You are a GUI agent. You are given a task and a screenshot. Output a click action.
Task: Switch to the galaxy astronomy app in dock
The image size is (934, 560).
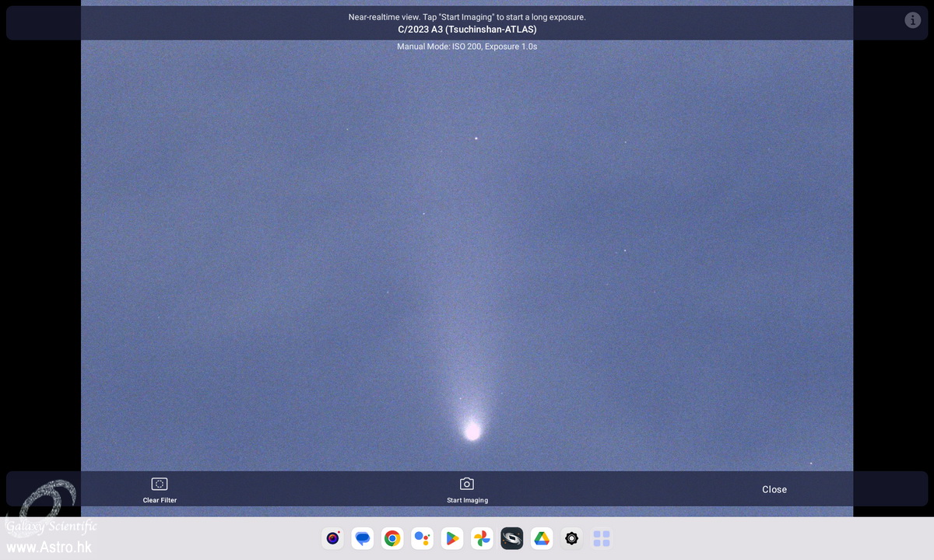click(511, 538)
